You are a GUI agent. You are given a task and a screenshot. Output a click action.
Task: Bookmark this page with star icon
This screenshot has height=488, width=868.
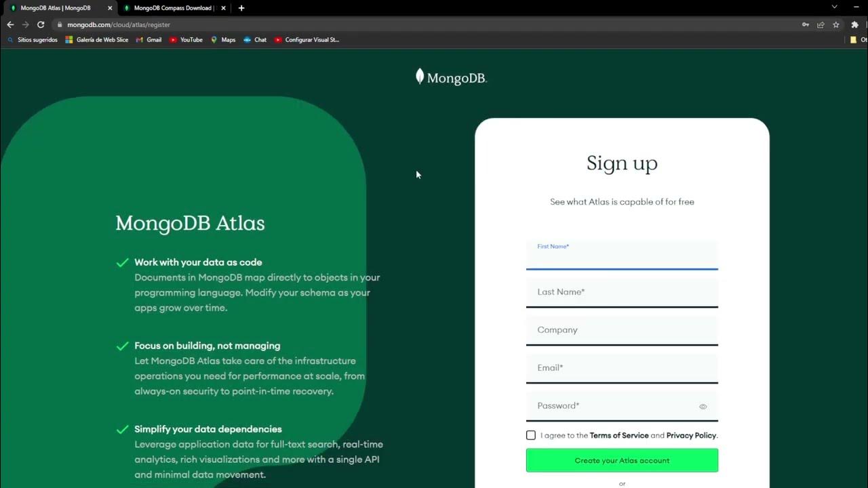click(836, 24)
